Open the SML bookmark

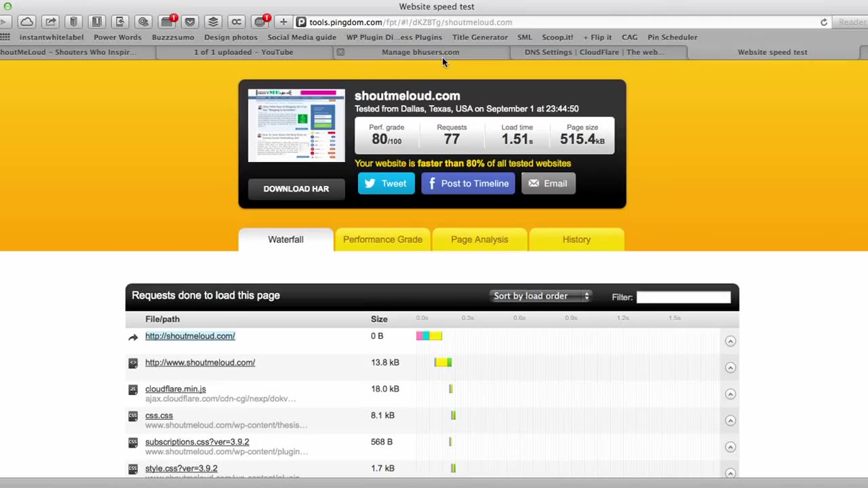(x=525, y=37)
